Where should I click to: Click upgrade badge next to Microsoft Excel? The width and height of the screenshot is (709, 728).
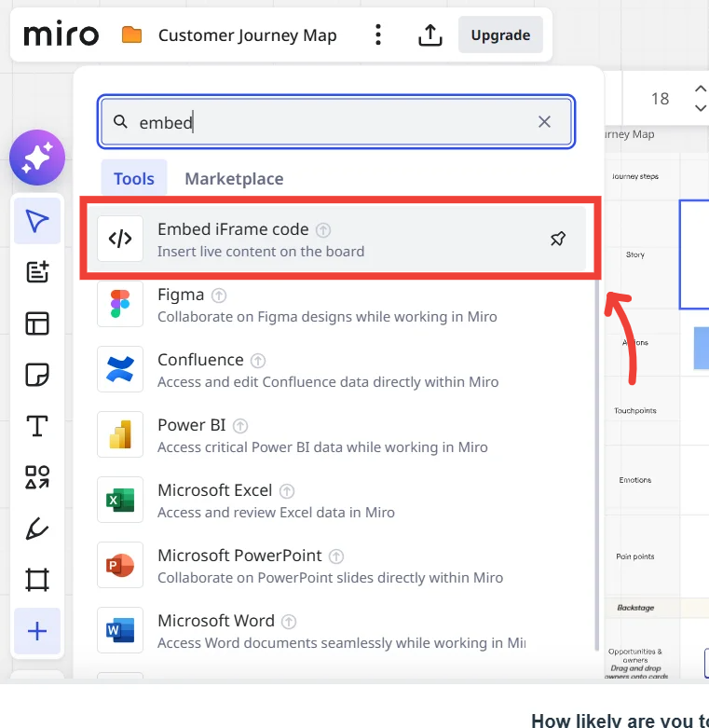pyautogui.click(x=287, y=491)
